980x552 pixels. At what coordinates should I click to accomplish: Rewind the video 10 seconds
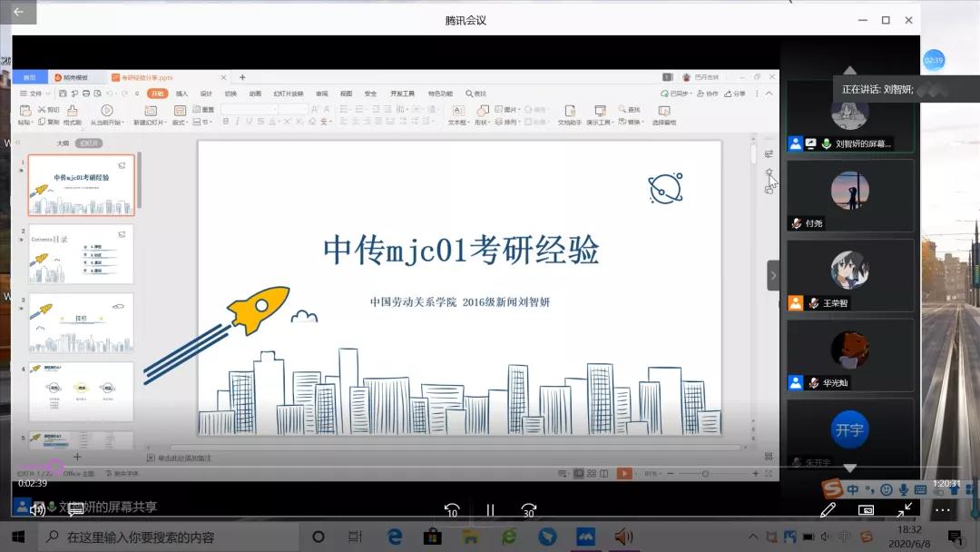pos(452,510)
